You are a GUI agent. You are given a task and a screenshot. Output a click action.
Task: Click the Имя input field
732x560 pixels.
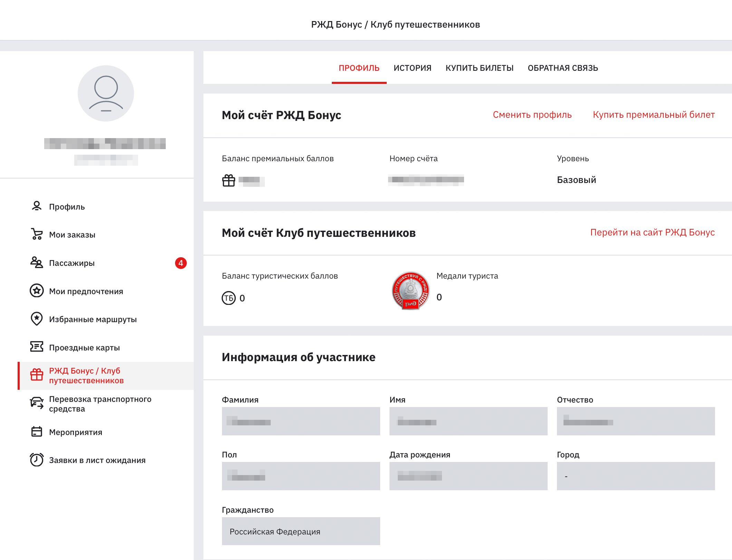pos(468,421)
